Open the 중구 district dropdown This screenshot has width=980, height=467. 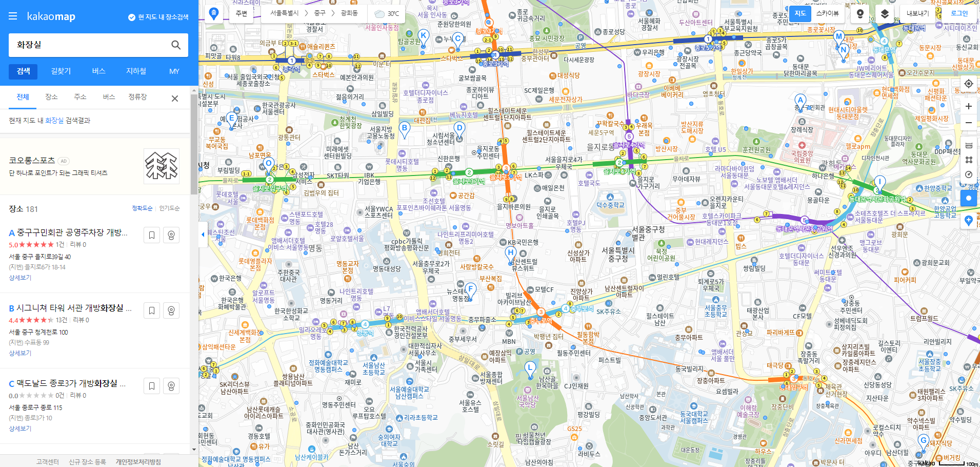(x=319, y=13)
